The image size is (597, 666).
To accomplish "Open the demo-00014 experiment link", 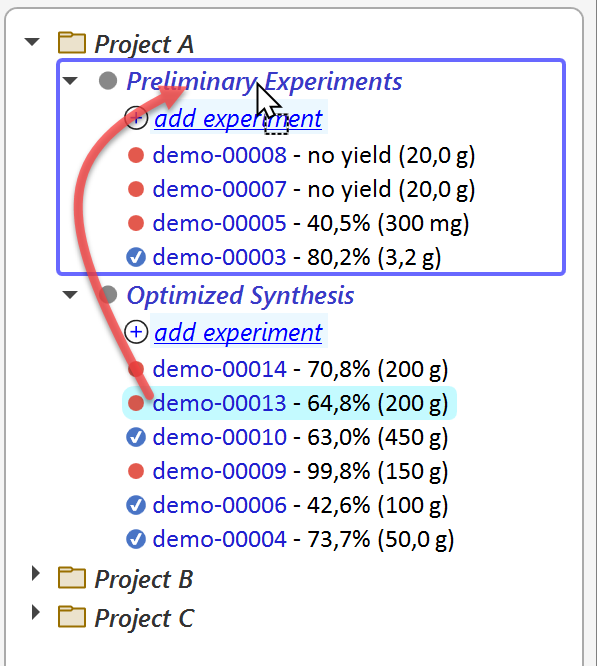I will (x=220, y=369).
